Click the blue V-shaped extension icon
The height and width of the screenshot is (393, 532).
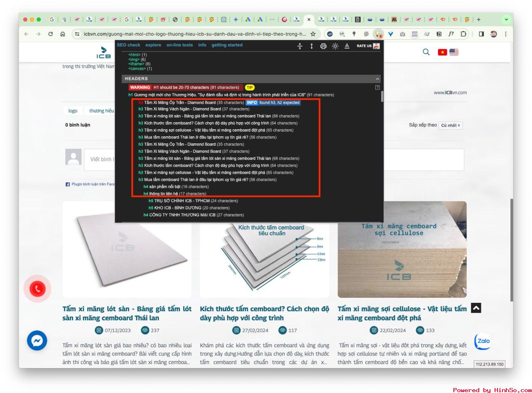pos(390,34)
